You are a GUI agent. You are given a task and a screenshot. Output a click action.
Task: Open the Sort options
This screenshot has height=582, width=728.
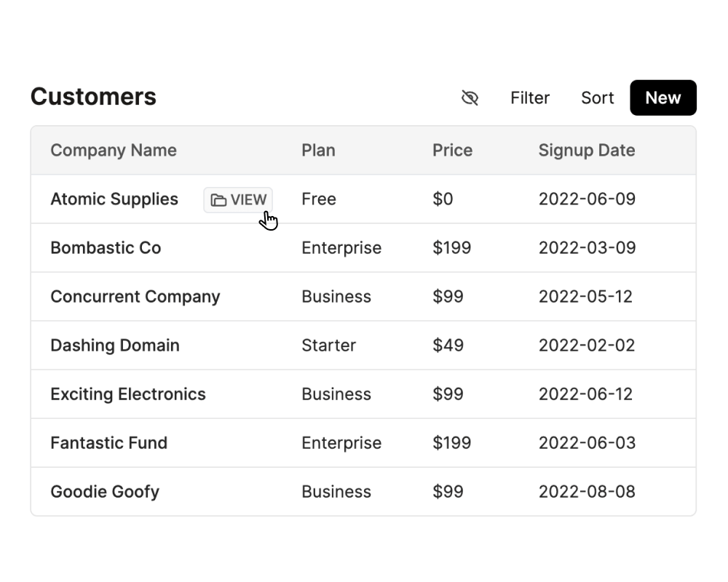tap(597, 98)
